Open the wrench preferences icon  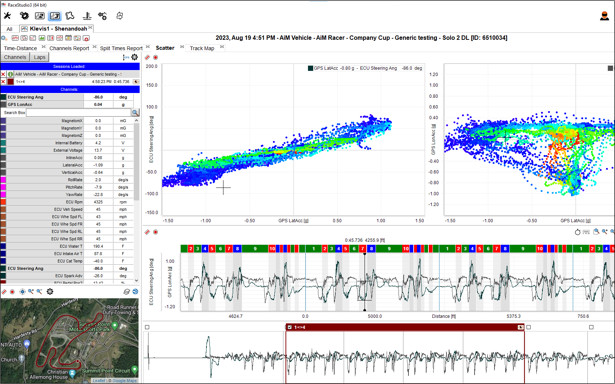pos(7,16)
